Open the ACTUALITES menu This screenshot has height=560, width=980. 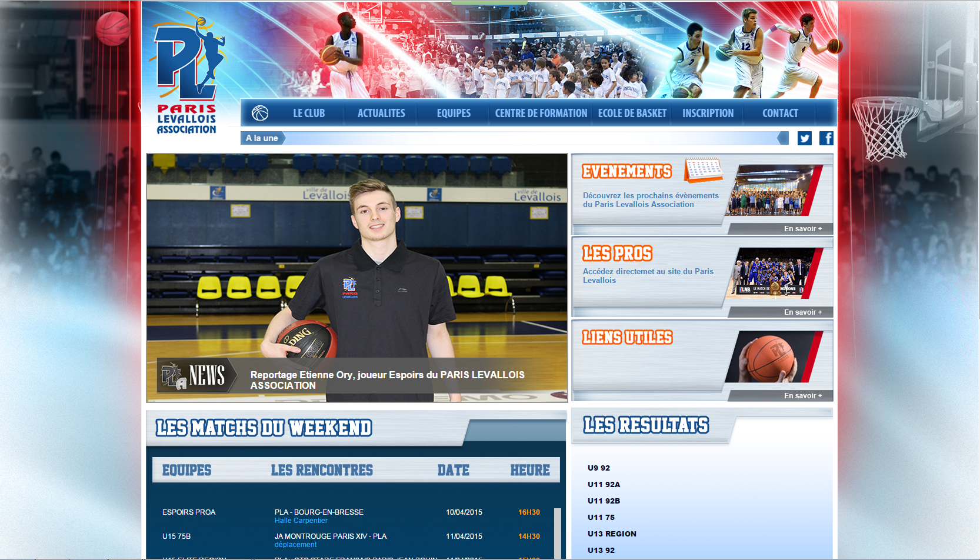coord(381,113)
